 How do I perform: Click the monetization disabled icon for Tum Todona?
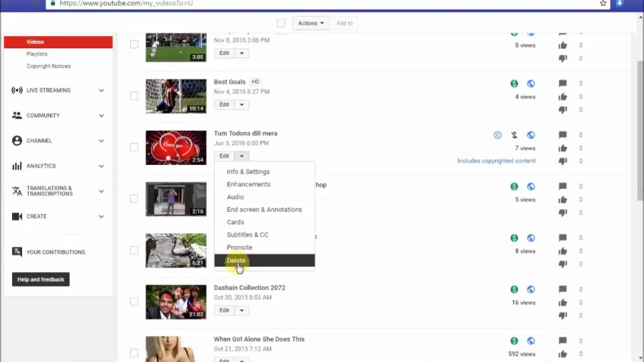tap(514, 135)
